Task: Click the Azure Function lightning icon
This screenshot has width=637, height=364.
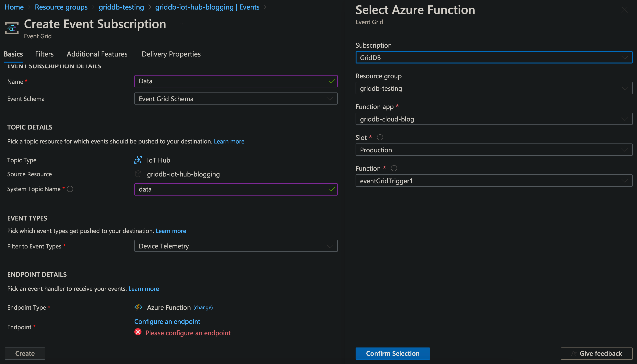Action: coord(138,307)
